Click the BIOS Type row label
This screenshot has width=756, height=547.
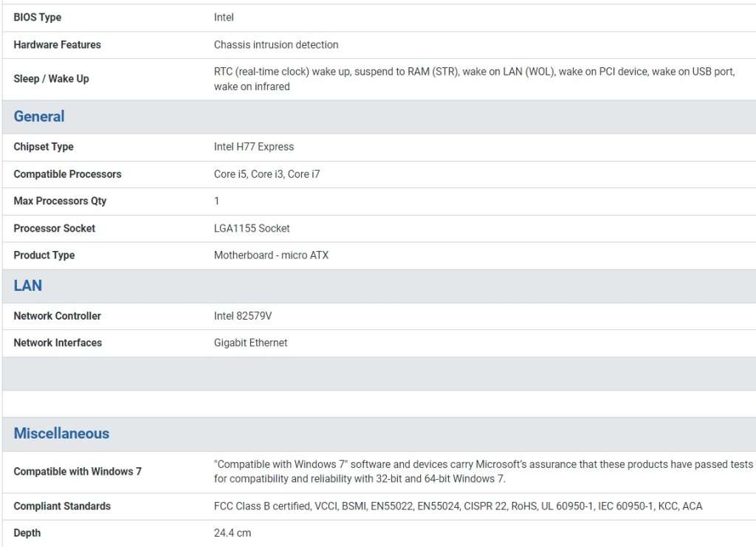click(x=38, y=17)
